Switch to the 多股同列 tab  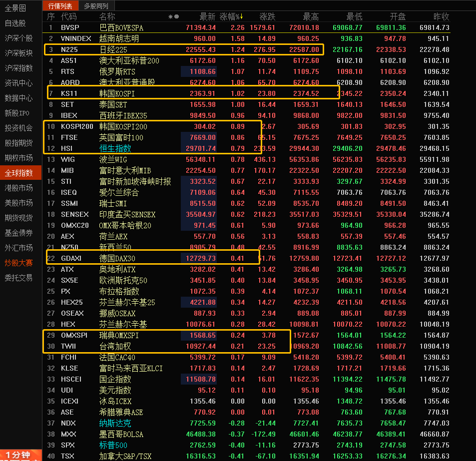(x=96, y=6)
